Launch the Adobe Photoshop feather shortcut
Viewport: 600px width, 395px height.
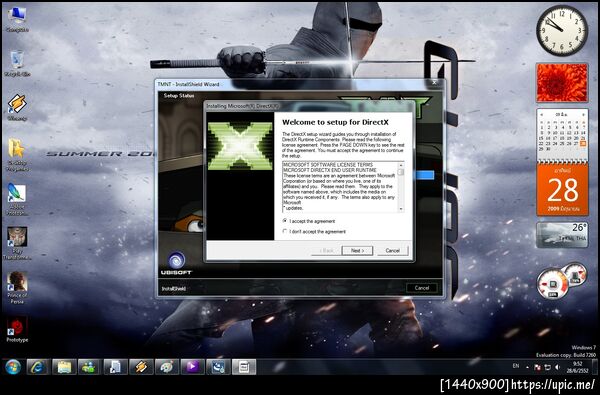(x=17, y=198)
